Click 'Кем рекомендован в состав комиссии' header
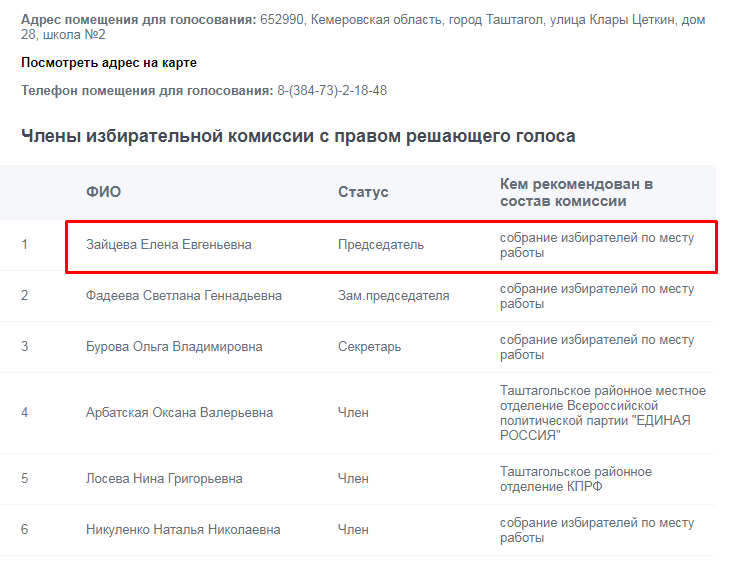The width and height of the screenshot is (741, 565). click(x=576, y=192)
